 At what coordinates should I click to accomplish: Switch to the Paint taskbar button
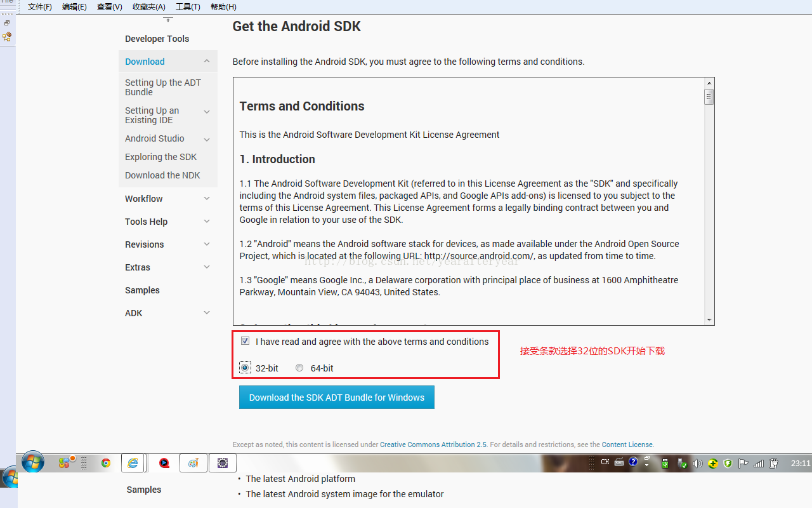click(x=193, y=463)
